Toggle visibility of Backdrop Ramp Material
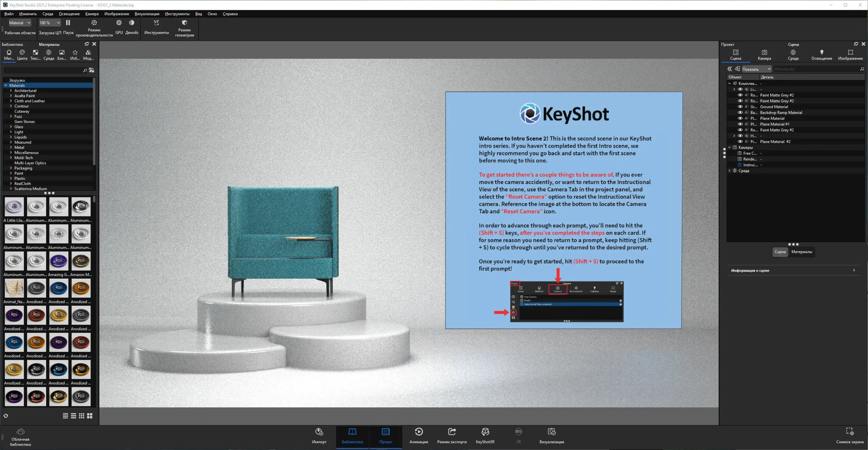Image resolution: width=868 pixels, height=450 pixels. 740,112
